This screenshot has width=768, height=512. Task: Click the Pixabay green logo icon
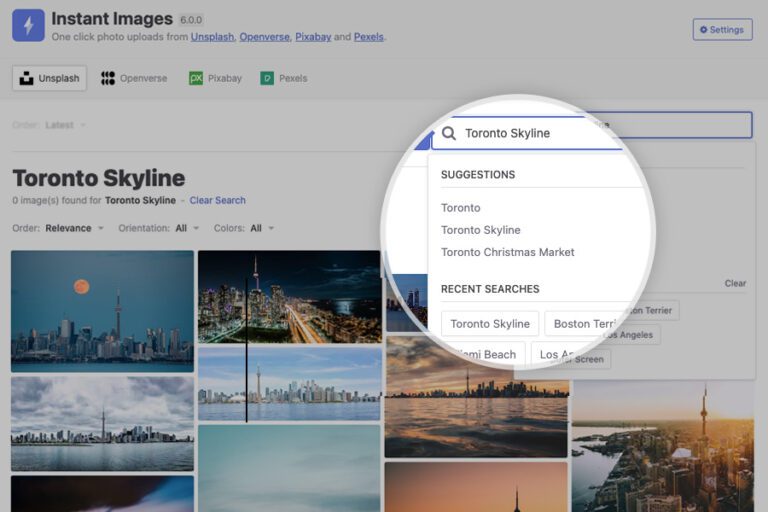(x=196, y=78)
